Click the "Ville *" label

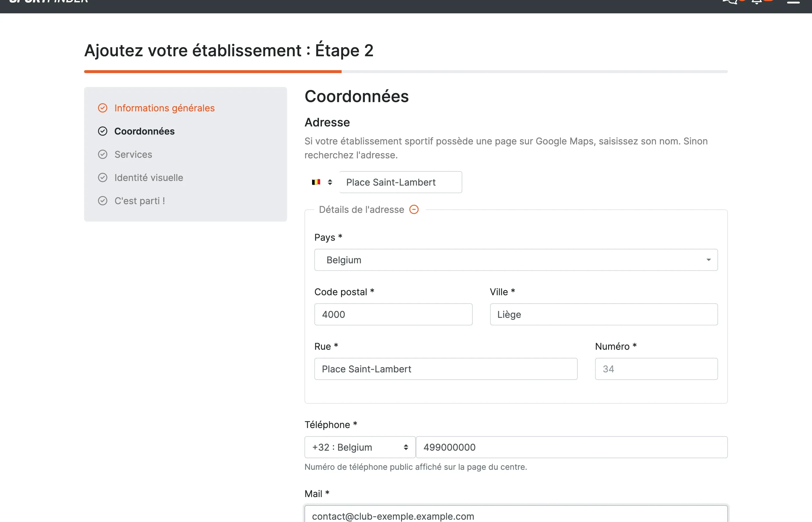click(x=502, y=292)
